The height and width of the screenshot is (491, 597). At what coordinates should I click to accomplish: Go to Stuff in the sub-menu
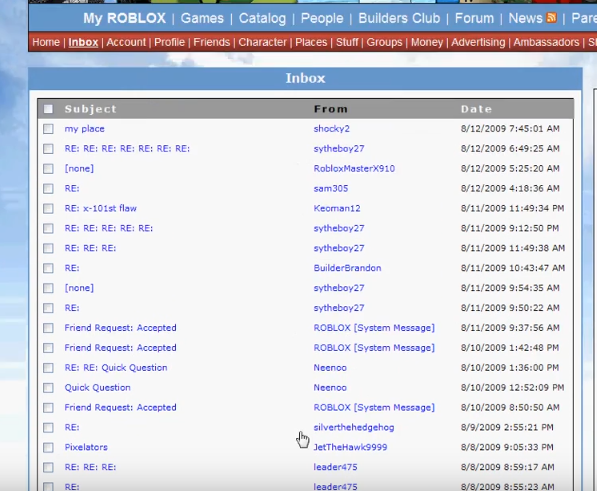click(347, 42)
